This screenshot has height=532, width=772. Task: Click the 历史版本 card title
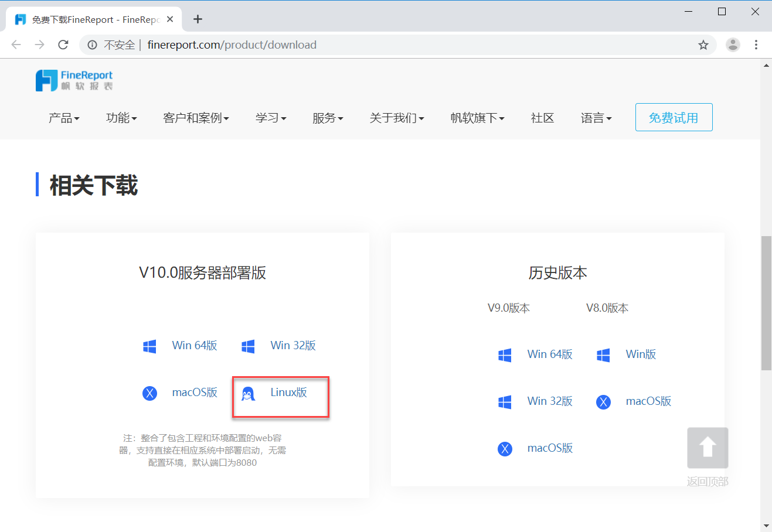(558, 273)
